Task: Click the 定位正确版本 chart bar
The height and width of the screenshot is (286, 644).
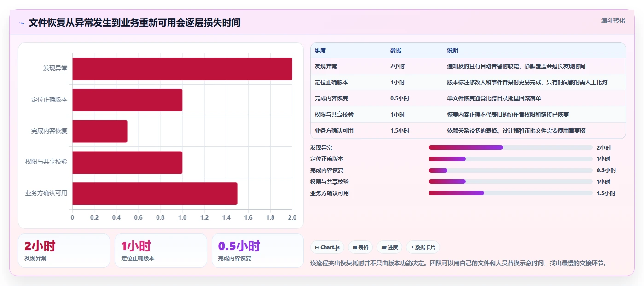Action: click(128, 100)
